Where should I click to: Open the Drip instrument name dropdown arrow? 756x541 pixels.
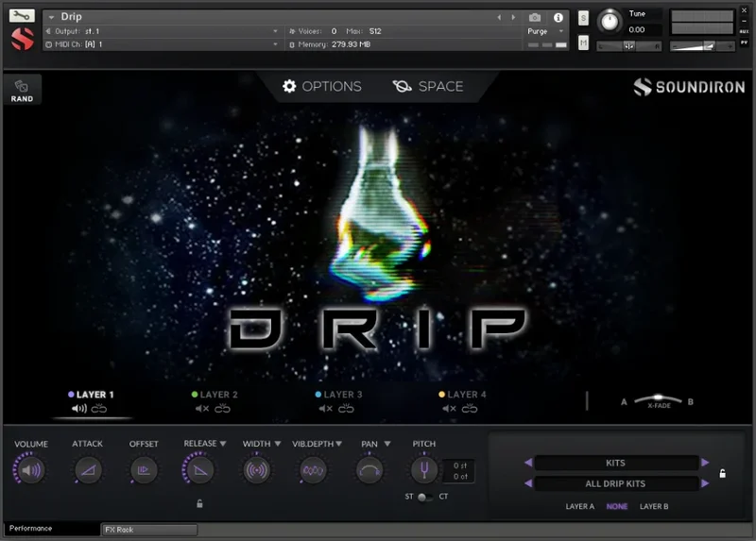(x=51, y=17)
